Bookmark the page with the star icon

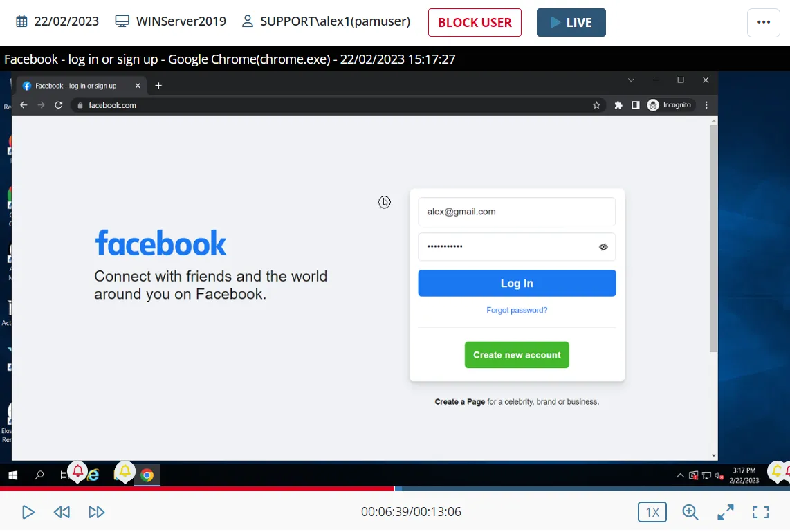[x=596, y=105]
